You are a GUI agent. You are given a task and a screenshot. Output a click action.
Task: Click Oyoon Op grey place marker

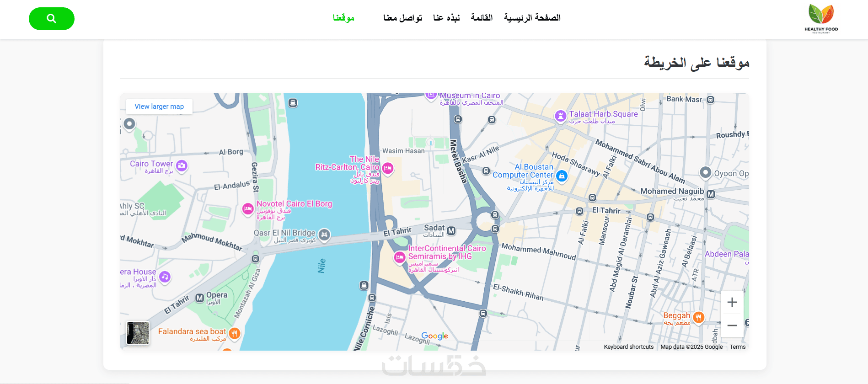(706, 172)
